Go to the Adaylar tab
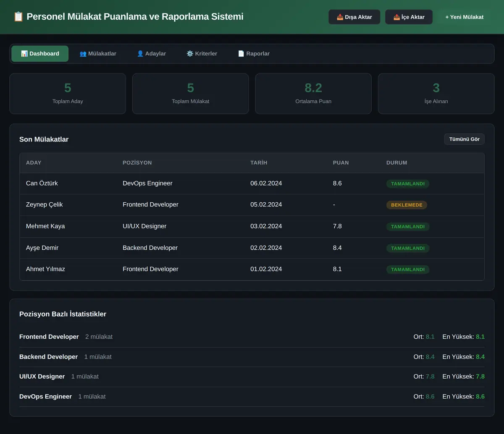This screenshot has height=434, width=504. click(x=151, y=54)
